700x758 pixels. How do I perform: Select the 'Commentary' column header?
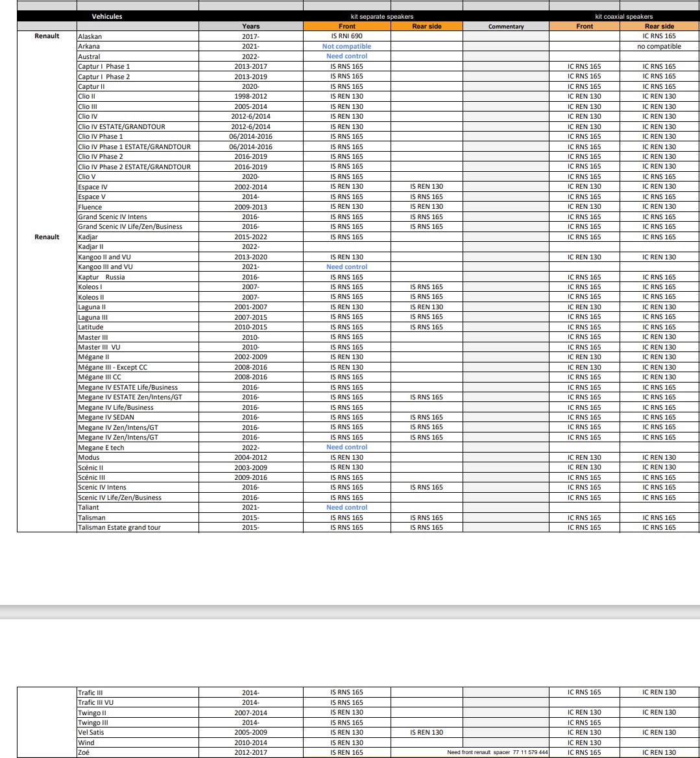click(505, 27)
